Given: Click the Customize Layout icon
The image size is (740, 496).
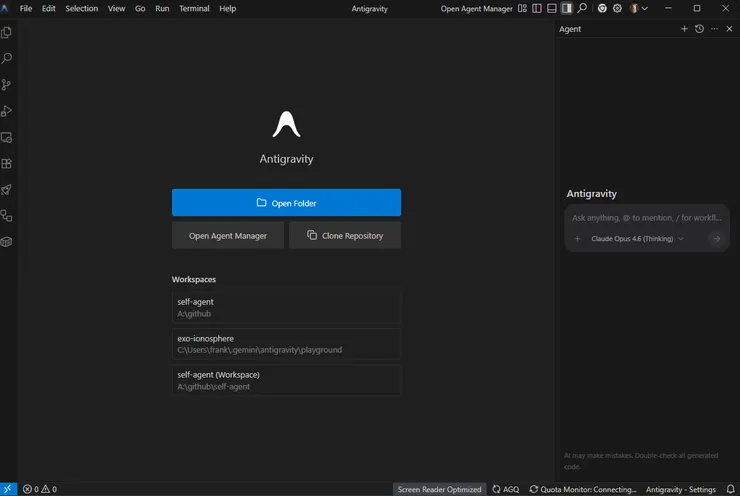Looking at the screenshot, I should [x=522, y=8].
